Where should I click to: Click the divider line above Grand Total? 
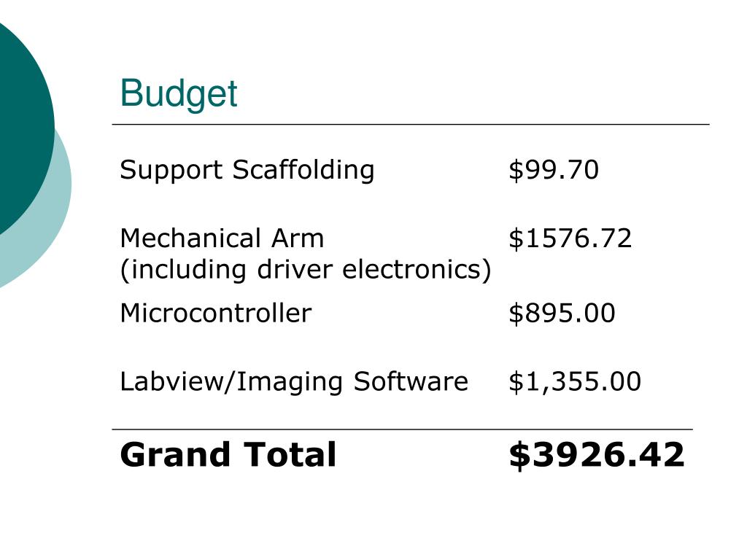point(402,429)
